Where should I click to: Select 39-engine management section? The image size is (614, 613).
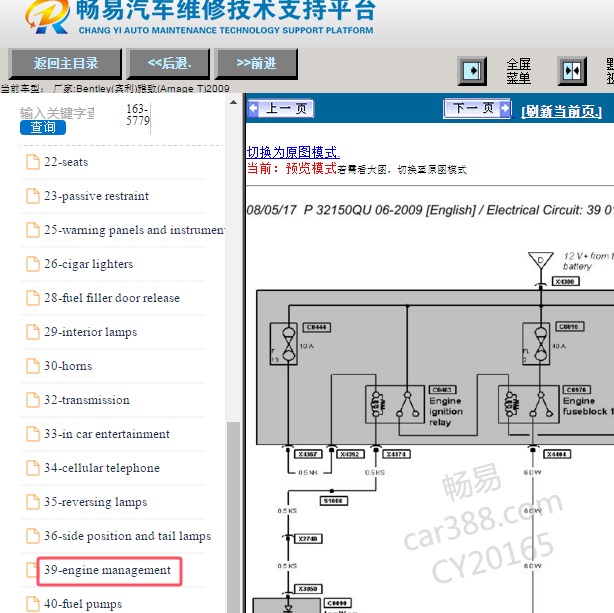coord(107,570)
